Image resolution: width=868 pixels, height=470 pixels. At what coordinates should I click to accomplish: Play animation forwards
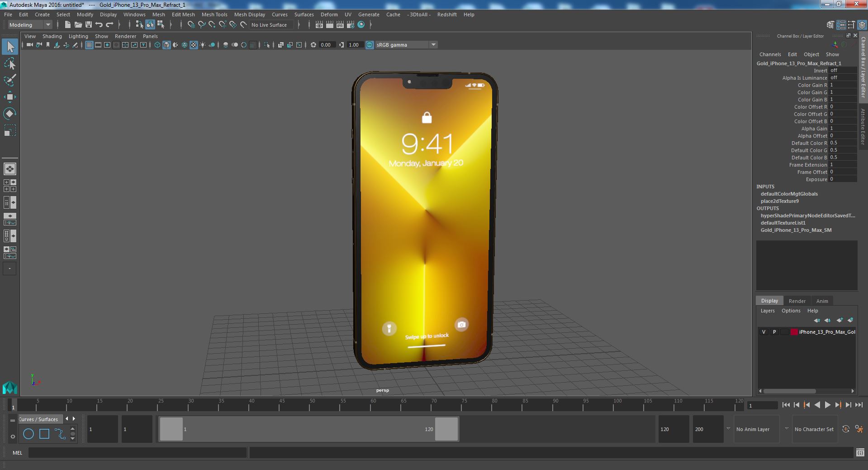pos(827,405)
